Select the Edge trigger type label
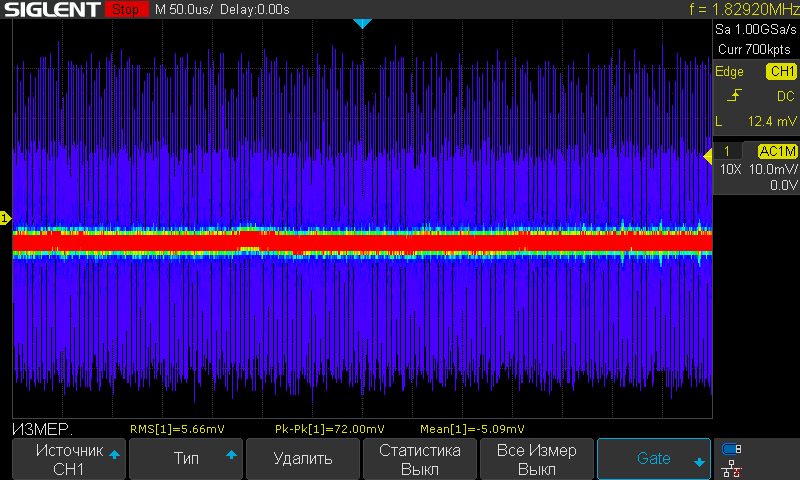Image resolution: width=800 pixels, height=480 pixels. [729, 72]
